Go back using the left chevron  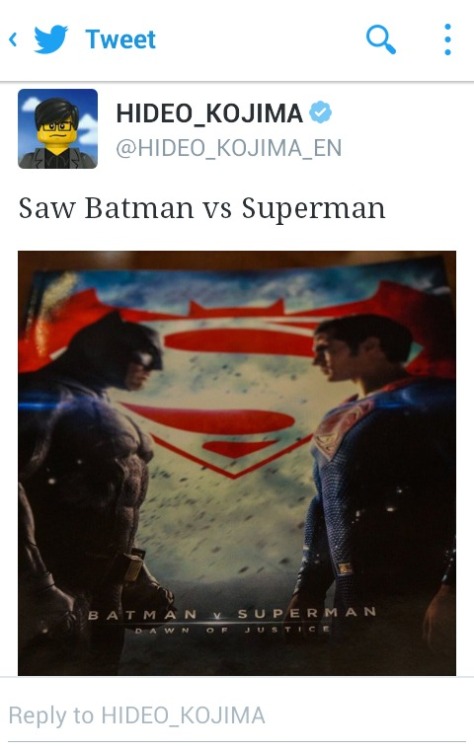pos(13,39)
